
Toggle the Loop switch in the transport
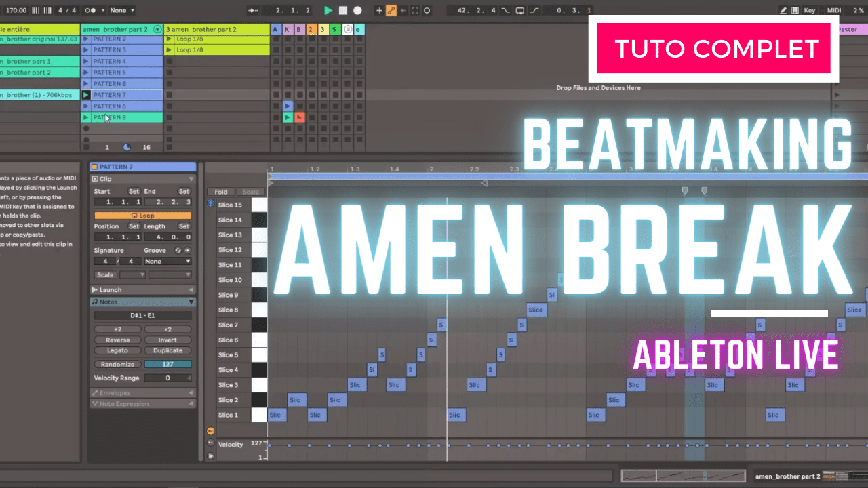click(519, 11)
